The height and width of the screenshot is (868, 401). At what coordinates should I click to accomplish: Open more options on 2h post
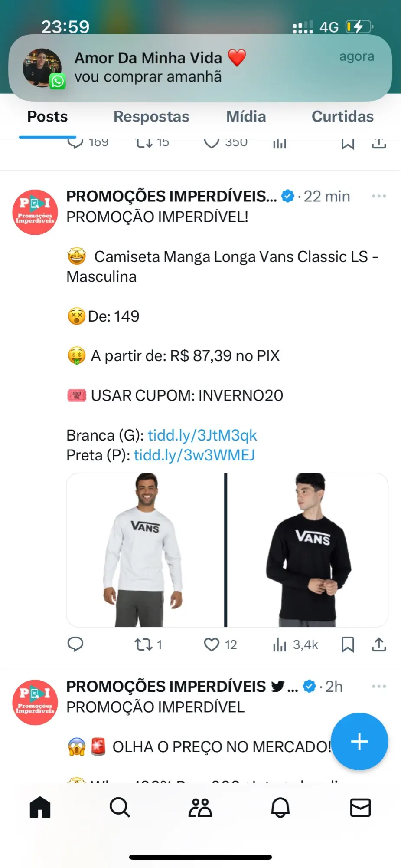click(379, 686)
